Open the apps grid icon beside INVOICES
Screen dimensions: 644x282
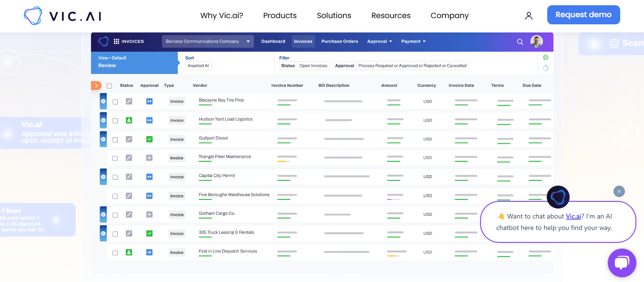click(x=116, y=42)
